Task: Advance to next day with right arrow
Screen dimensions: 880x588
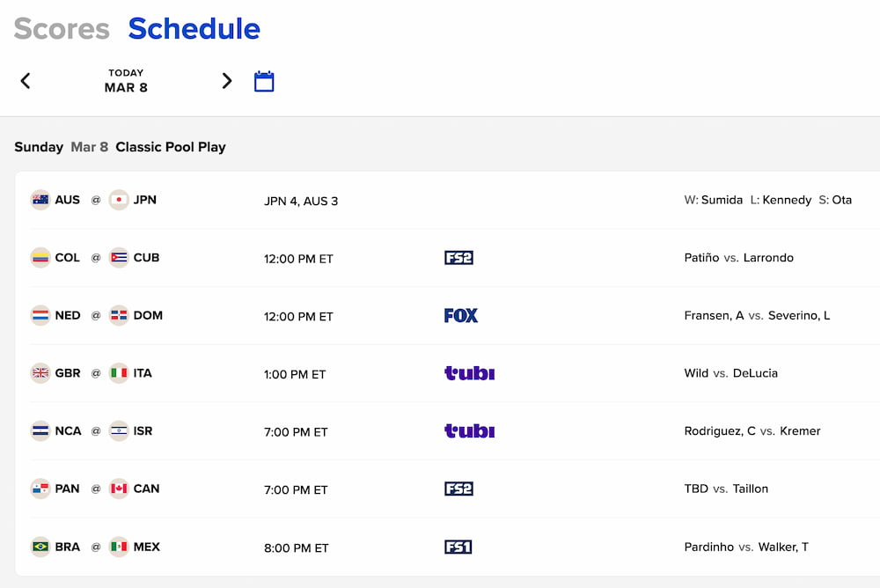Action: click(227, 81)
